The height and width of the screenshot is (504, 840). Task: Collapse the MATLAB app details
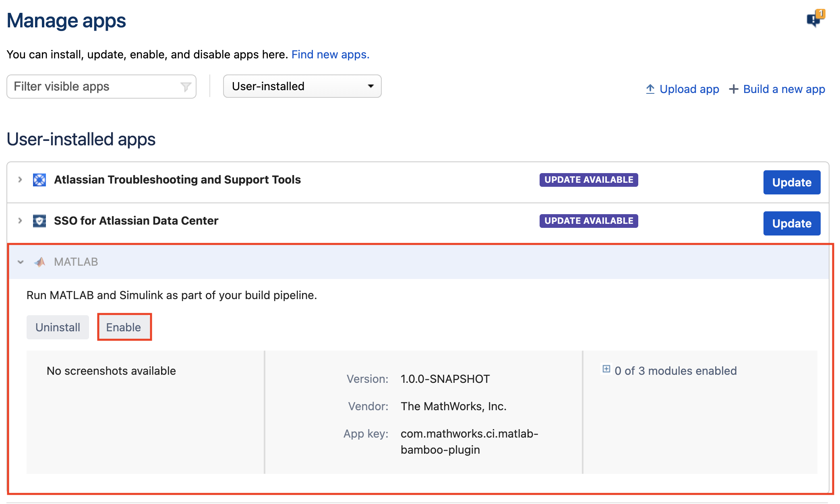(21, 262)
